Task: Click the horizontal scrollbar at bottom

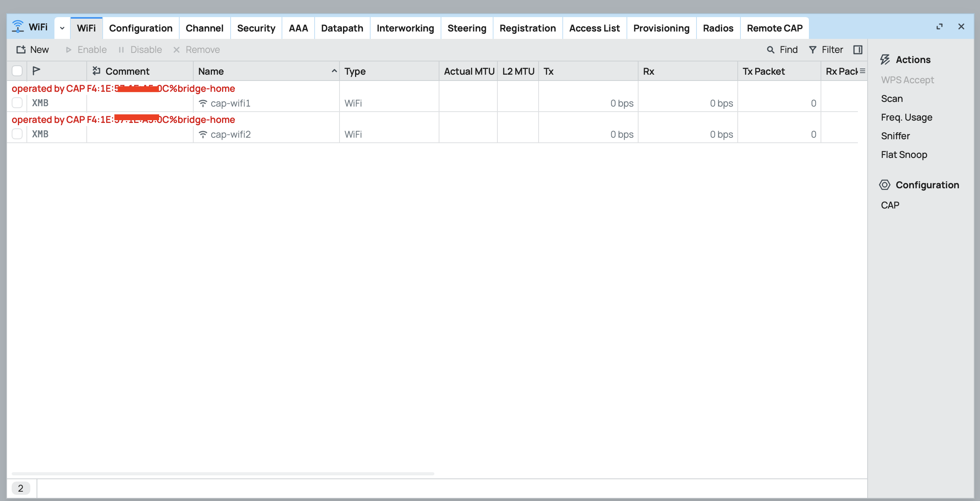Action: coord(223,473)
